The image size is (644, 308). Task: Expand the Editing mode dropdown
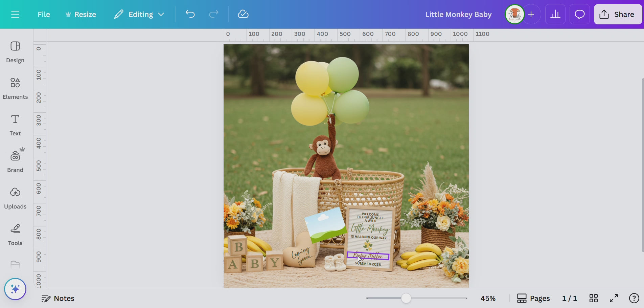click(x=139, y=14)
